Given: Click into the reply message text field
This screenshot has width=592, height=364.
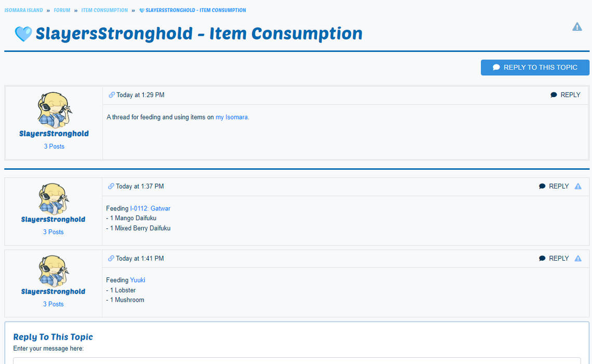Looking at the screenshot, I should click(x=297, y=360).
